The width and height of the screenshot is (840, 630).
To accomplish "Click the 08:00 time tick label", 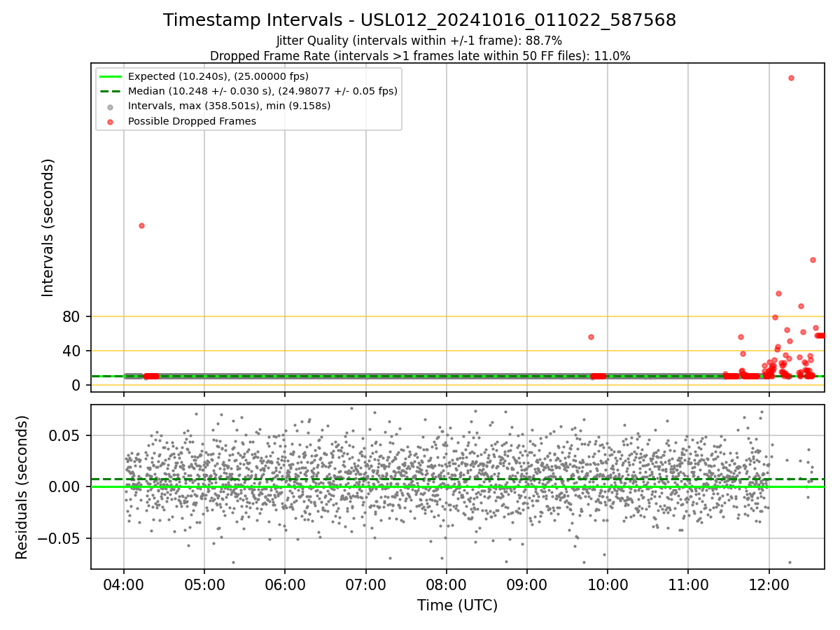I will (x=447, y=584).
